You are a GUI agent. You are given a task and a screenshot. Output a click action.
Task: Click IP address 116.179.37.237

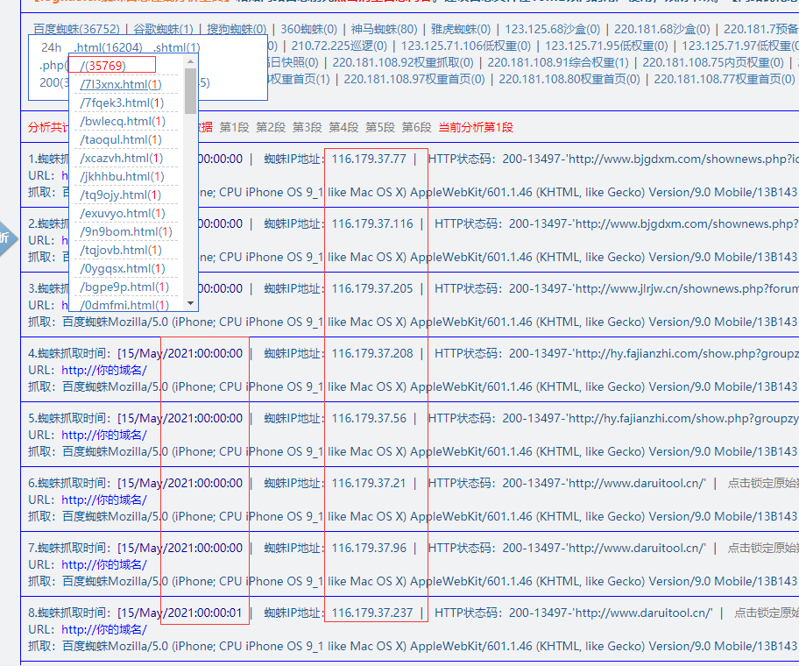point(372,612)
